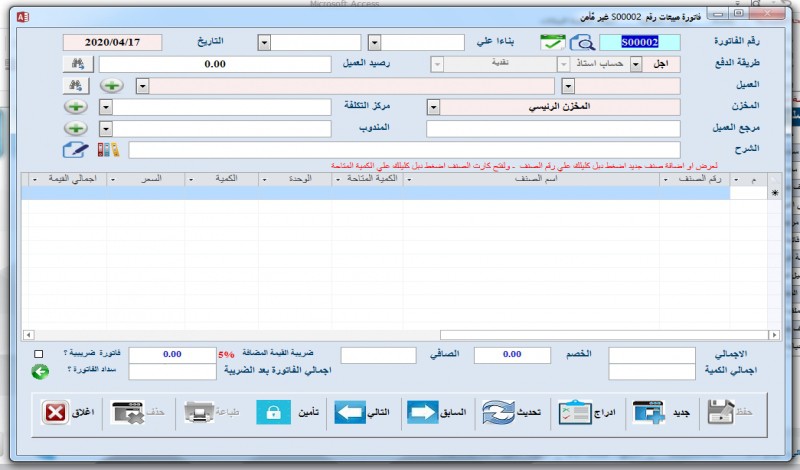Image resolution: width=800 pixels, height=470 pixels.
Task: Click customer reference (مرجع العميل) field
Action: [553, 129]
